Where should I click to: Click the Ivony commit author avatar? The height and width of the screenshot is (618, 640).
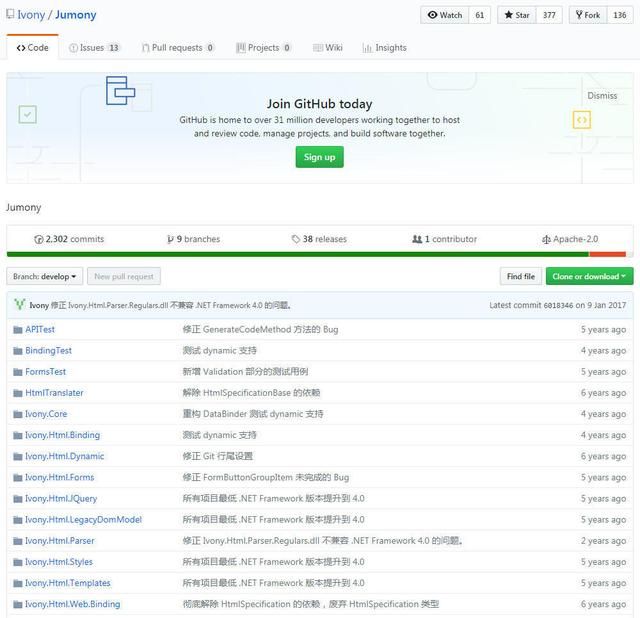point(19,305)
